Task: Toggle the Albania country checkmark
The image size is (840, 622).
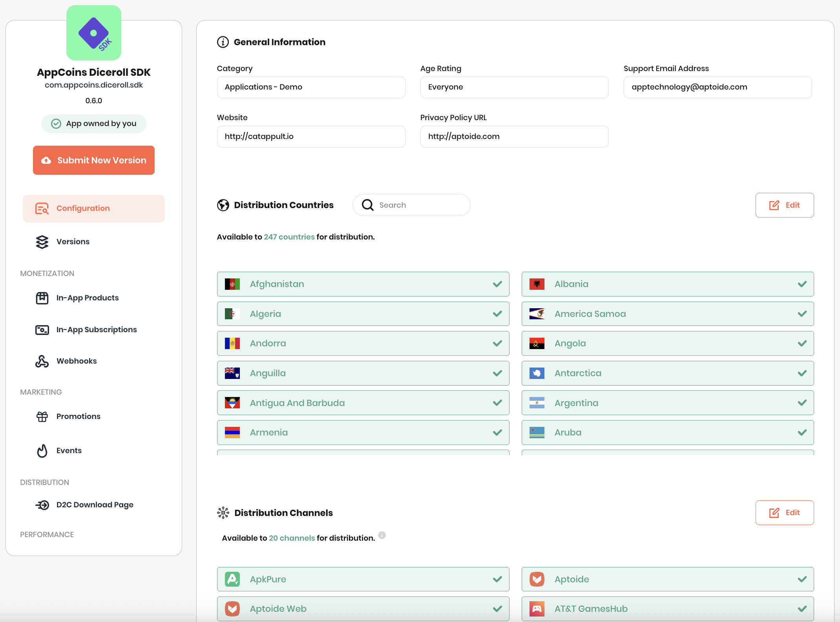Action: pyautogui.click(x=802, y=284)
